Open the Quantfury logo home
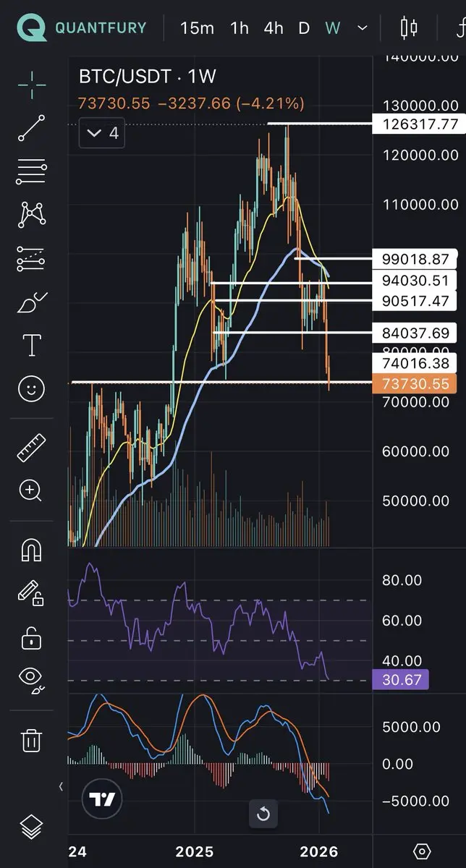The image size is (466, 868). (x=30, y=29)
